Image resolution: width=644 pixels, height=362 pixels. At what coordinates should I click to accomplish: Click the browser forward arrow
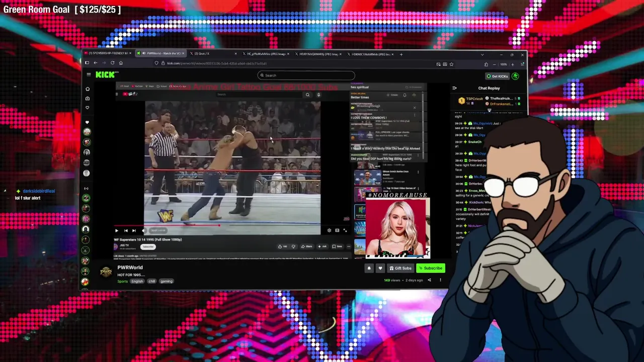point(104,63)
